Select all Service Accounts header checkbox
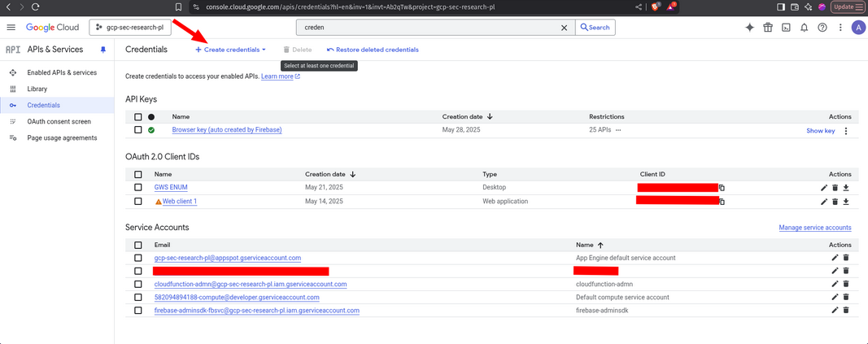Viewport: 868px width, 344px height. (138, 245)
